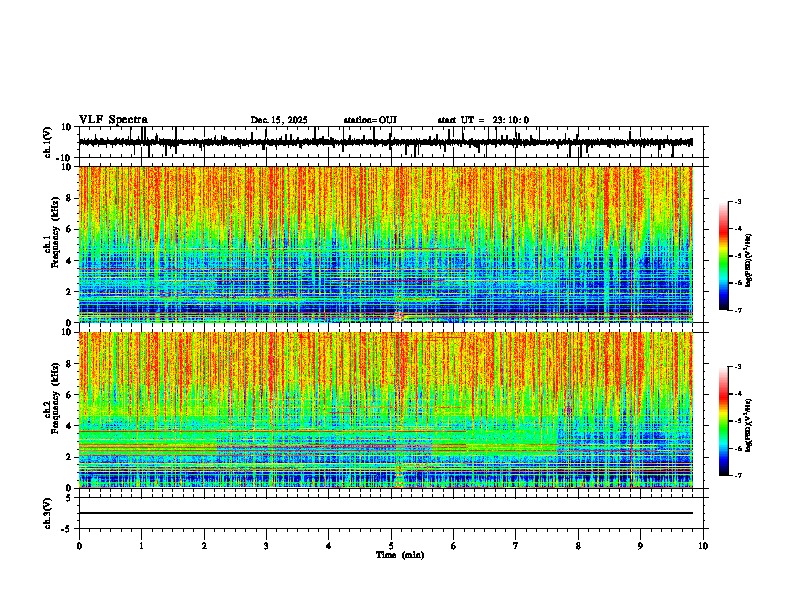
Task: Click the 'start UT = 23:10:0' text
Action: (483, 120)
